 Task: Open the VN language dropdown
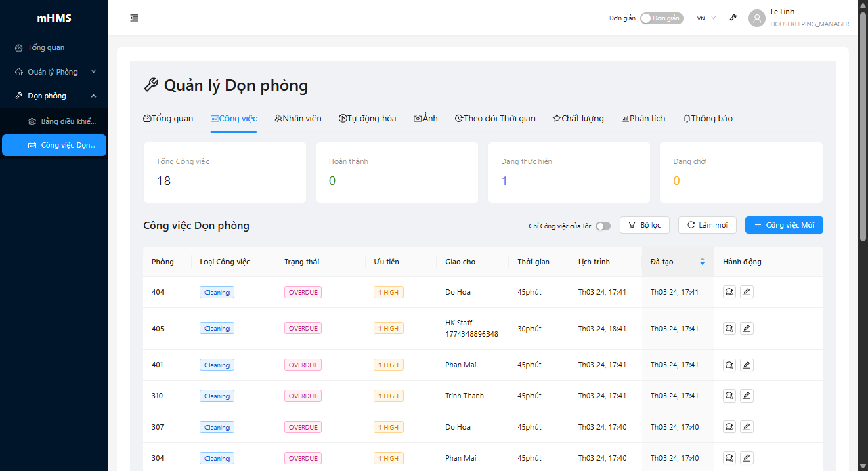(x=706, y=18)
